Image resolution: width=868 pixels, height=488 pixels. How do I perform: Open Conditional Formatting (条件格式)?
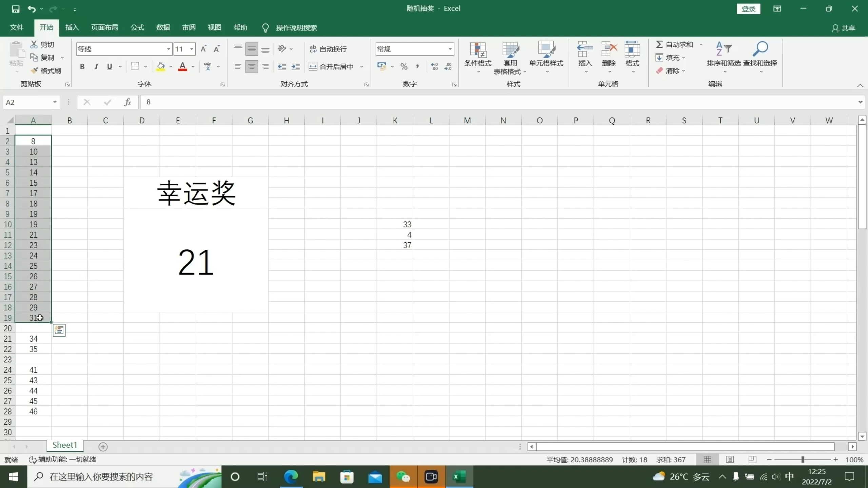[x=478, y=57]
